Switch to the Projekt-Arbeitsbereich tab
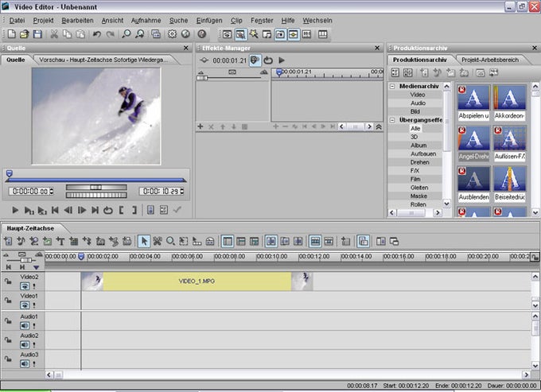The height and width of the screenshot is (392, 541). coord(490,60)
